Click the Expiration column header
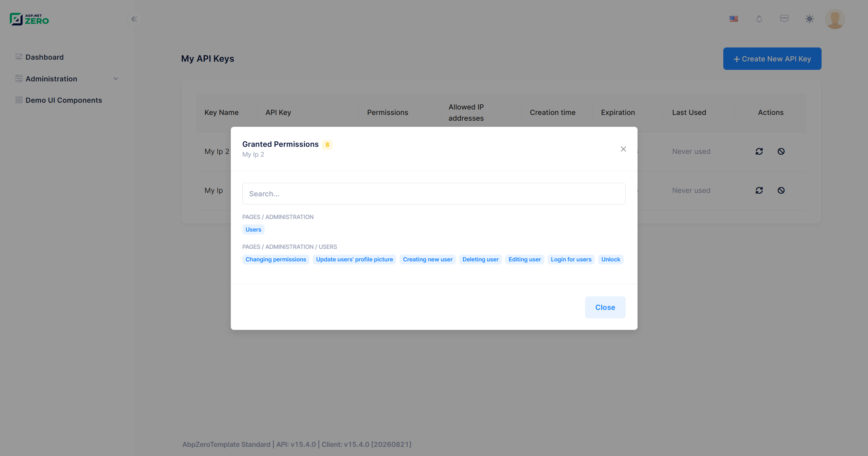The width and height of the screenshot is (868, 456). pyautogui.click(x=618, y=112)
